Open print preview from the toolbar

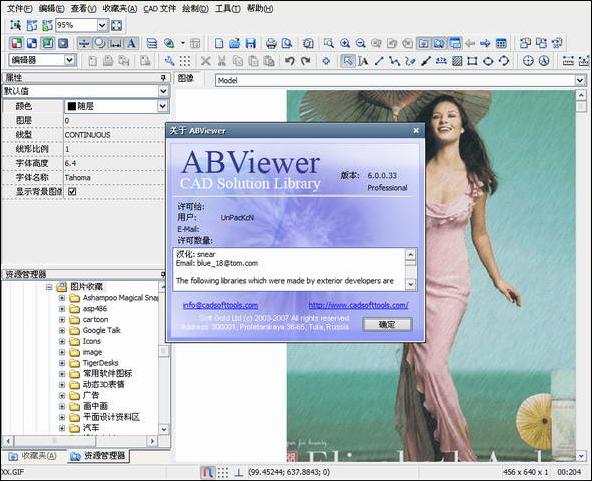(287, 43)
